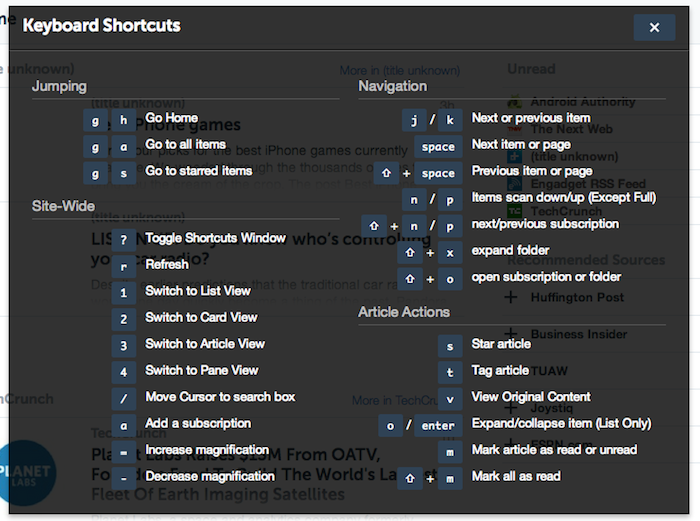This screenshot has width=700, height=521.
Task: Click the plus icon next to Huffington Post
Action: (x=512, y=297)
